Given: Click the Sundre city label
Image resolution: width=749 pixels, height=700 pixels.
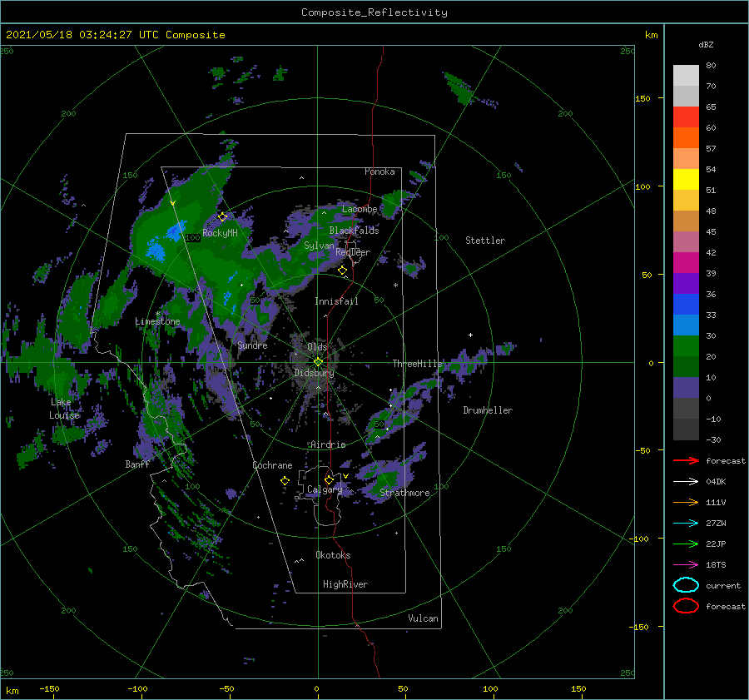Looking at the screenshot, I should point(252,345).
